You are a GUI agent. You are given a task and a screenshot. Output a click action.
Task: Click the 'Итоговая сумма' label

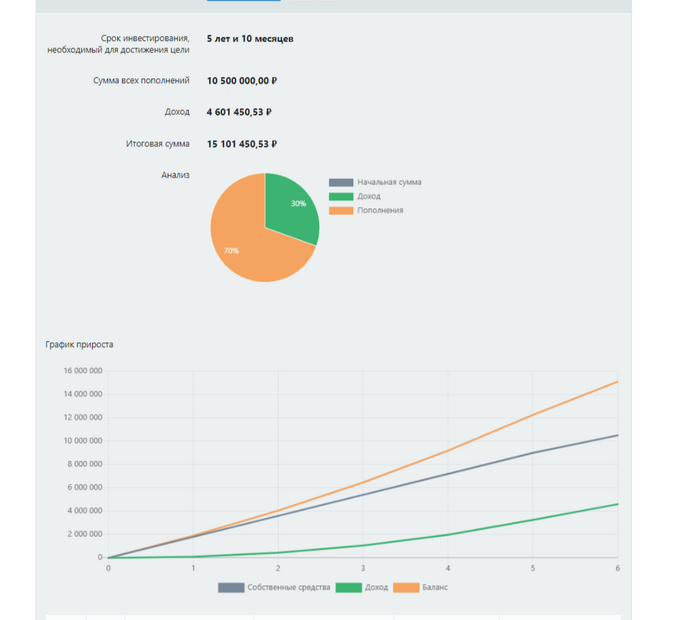(x=158, y=144)
